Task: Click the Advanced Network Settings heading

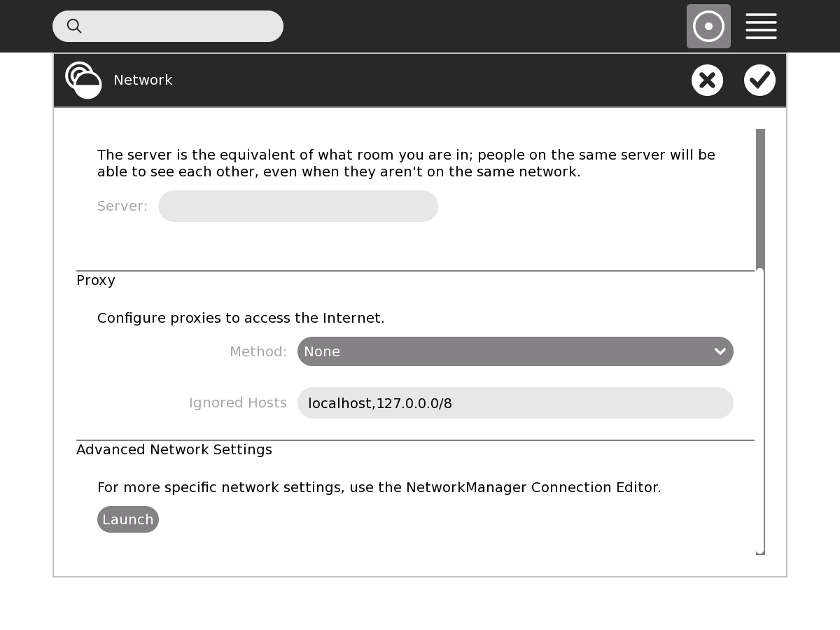Action: [174, 449]
